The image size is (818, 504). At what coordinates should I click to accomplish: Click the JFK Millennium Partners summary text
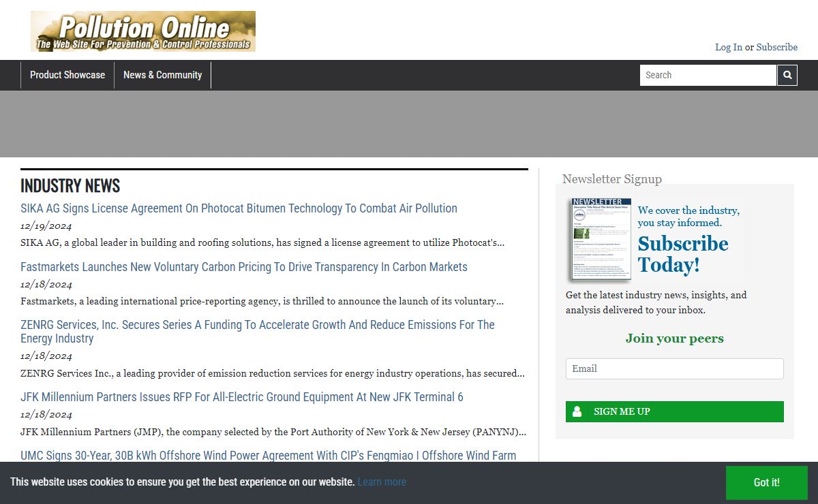273,432
